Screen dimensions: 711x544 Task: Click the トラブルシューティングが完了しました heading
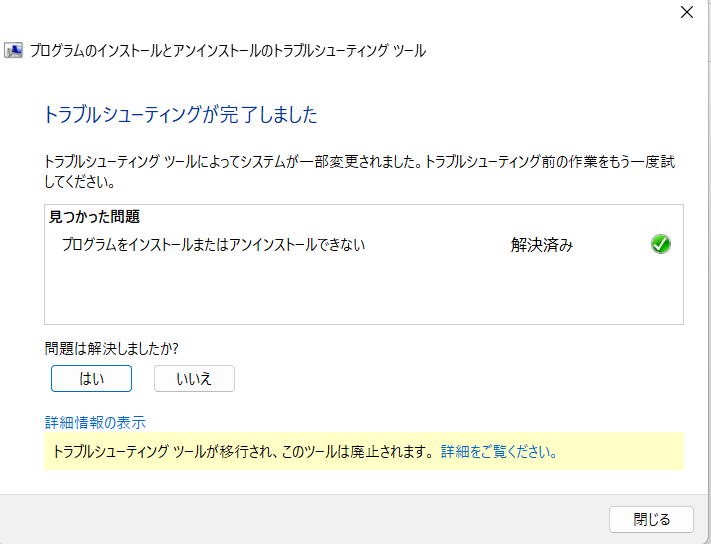pyautogui.click(x=181, y=115)
